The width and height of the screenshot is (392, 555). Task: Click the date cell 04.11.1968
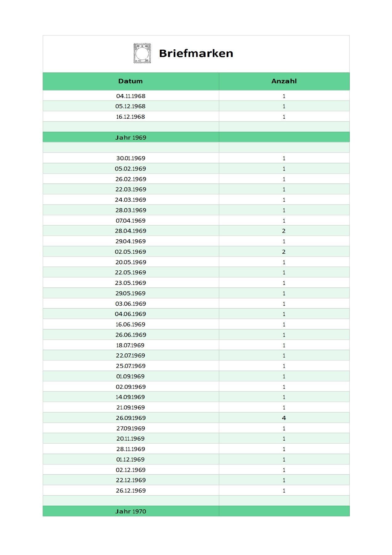pyautogui.click(x=131, y=96)
